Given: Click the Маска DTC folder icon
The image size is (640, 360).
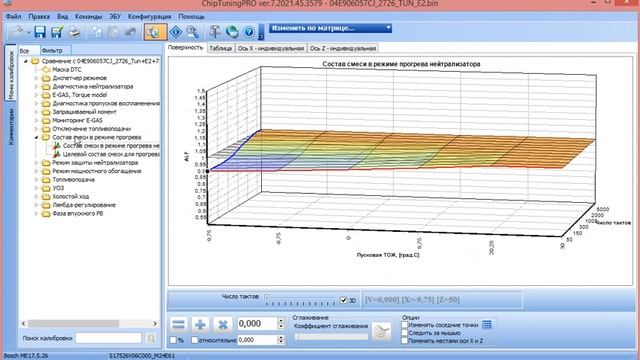Looking at the screenshot, I should coord(46,70).
